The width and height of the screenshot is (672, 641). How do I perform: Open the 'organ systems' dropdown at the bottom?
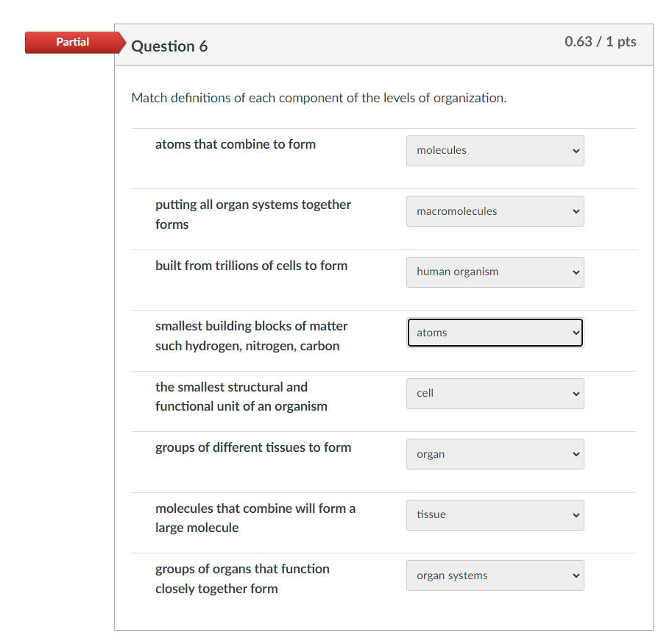(x=495, y=576)
